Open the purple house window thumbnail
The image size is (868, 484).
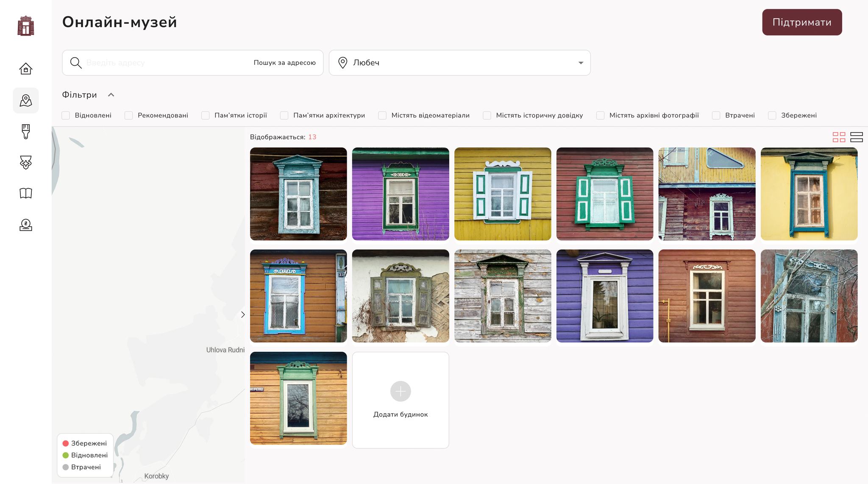point(401,194)
